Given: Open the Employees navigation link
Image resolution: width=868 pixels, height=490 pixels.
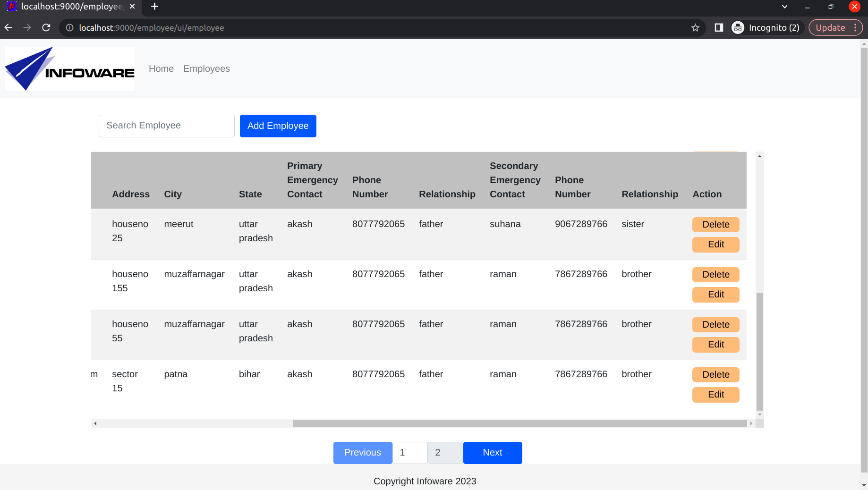Looking at the screenshot, I should coord(206,68).
